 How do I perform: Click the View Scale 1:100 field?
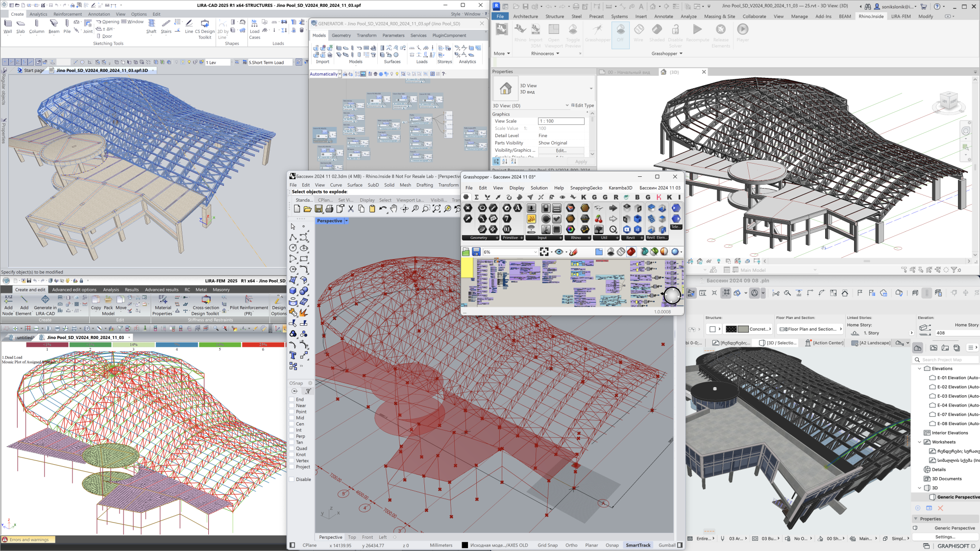coord(561,121)
